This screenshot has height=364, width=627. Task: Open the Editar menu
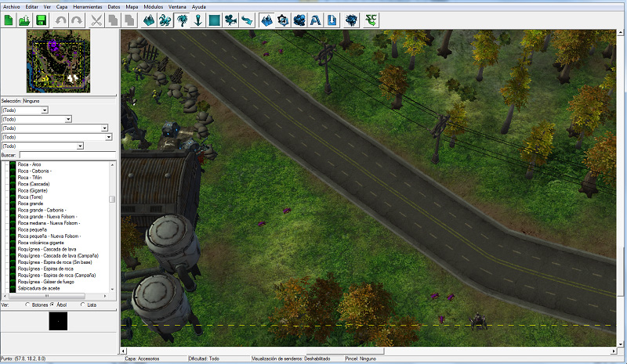(x=31, y=7)
